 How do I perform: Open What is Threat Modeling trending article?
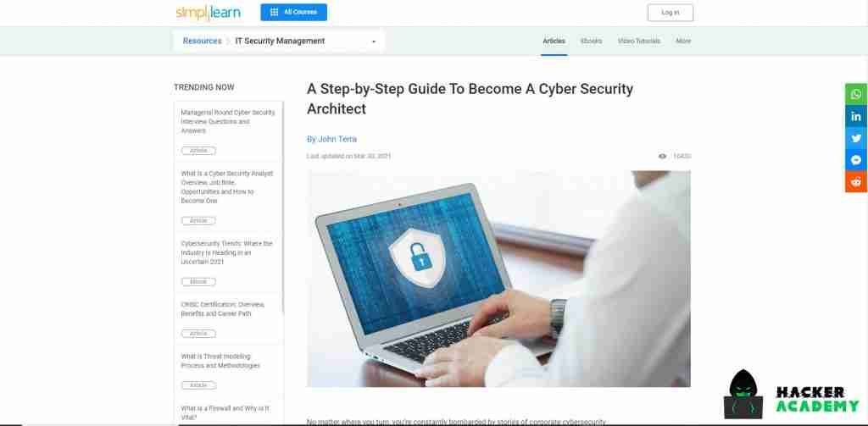(220, 361)
